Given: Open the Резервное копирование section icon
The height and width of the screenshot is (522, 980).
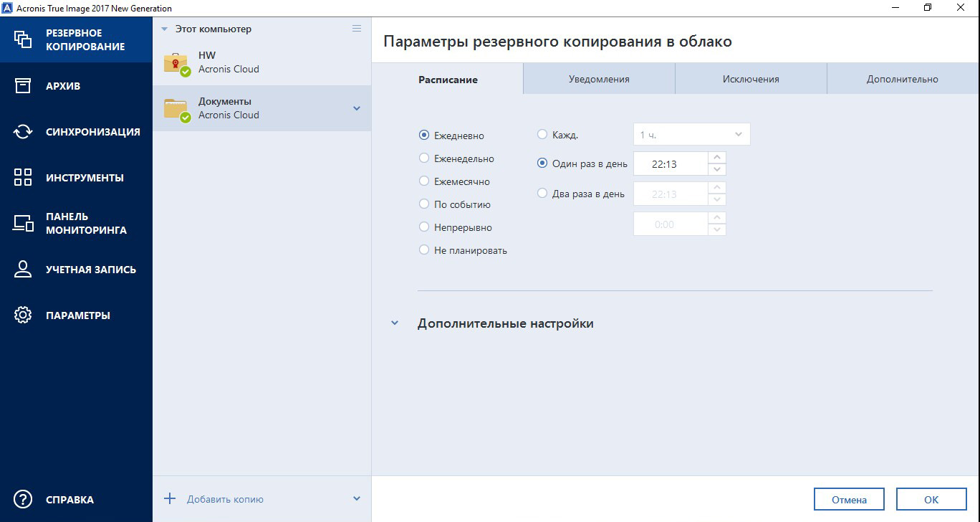Looking at the screenshot, I should point(23,39).
